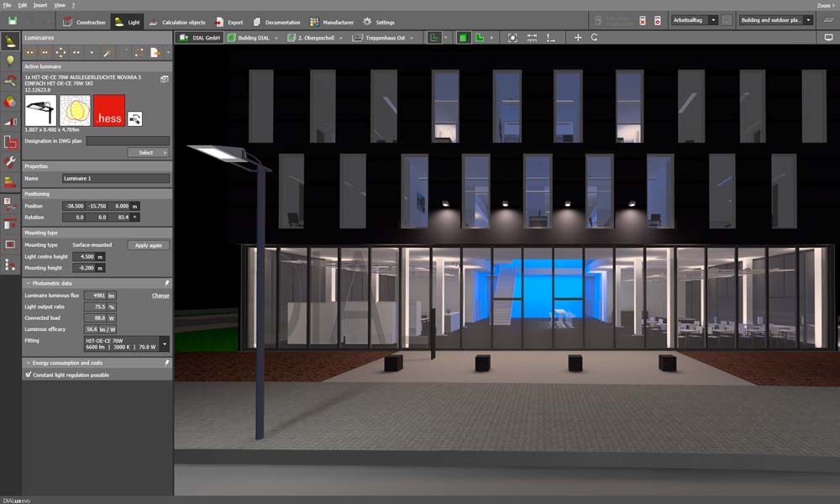Open the wrench maintenance tool in sidebar
840x504 pixels.
(x=10, y=161)
